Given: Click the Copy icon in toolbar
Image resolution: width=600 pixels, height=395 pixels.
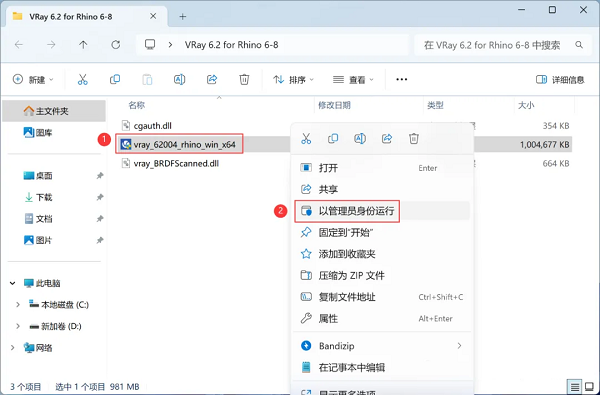Looking at the screenshot, I should pos(115,79).
